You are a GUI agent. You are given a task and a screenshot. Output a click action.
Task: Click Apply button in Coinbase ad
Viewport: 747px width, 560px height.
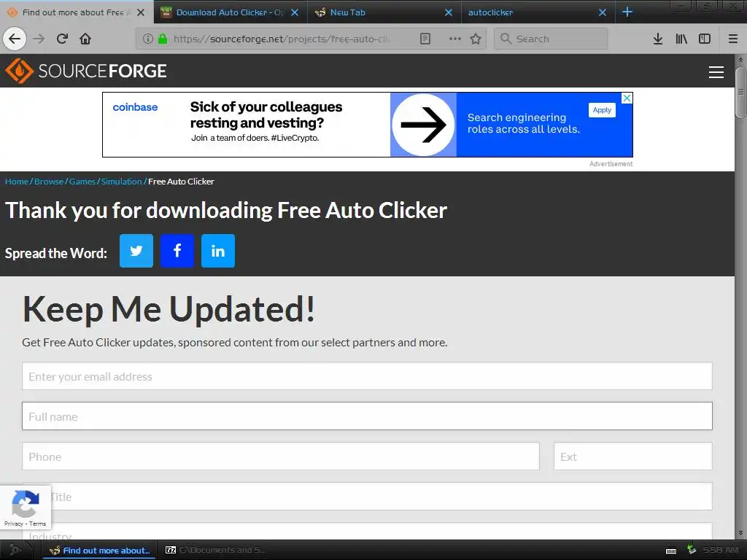pyautogui.click(x=602, y=110)
